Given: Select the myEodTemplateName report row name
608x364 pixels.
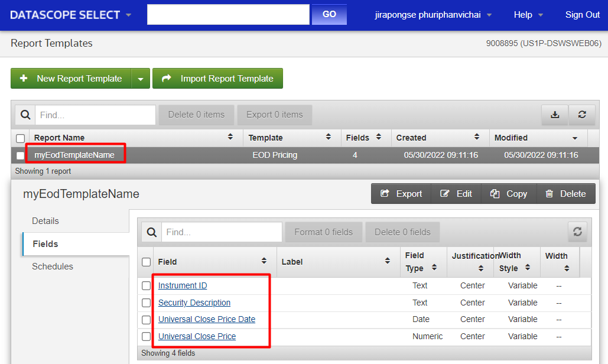Looking at the screenshot, I should [x=74, y=155].
